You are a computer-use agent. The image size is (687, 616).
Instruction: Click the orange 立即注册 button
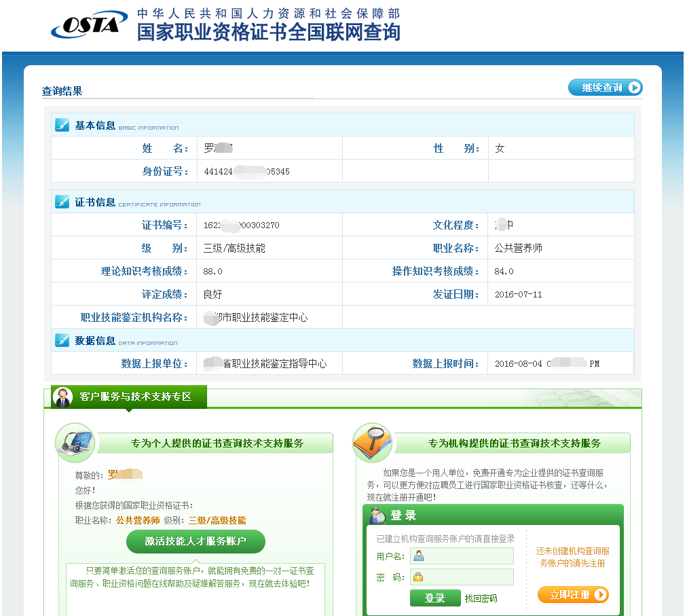pos(573,594)
